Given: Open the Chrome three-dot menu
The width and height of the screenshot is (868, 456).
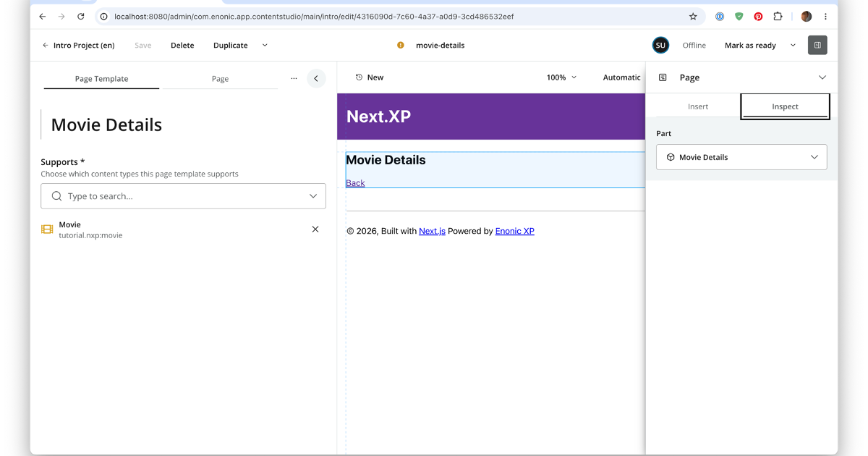Looking at the screenshot, I should pyautogui.click(x=825, y=16).
